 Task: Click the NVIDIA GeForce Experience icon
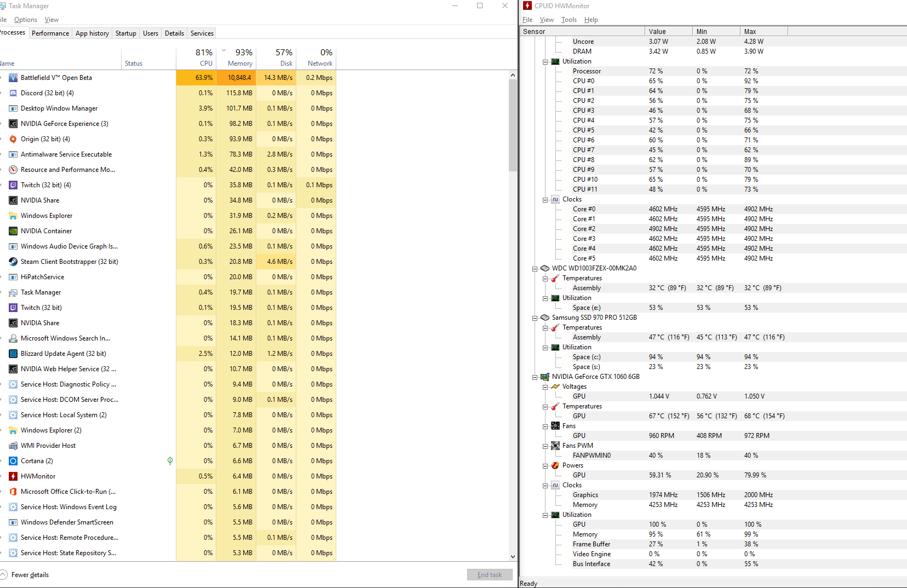[x=13, y=124]
